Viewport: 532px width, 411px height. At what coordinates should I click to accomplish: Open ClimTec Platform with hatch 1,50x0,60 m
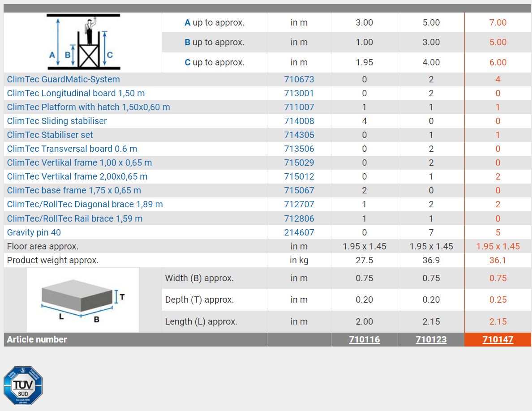click(x=88, y=107)
